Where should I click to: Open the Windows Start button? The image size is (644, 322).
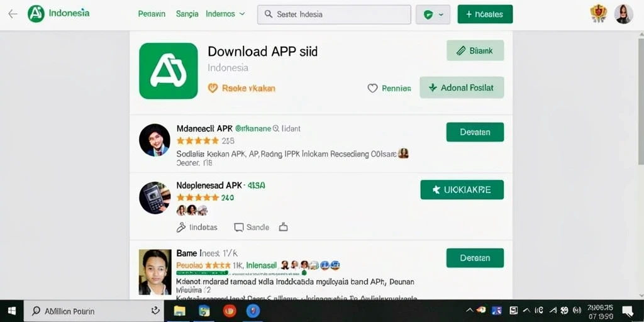[x=11, y=311]
